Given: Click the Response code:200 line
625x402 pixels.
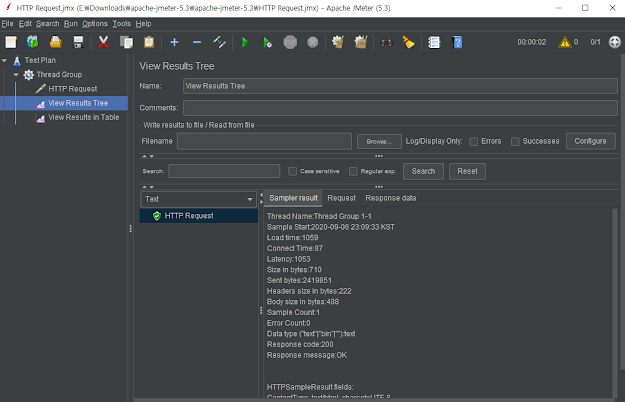Looking at the screenshot, I should [300, 344].
